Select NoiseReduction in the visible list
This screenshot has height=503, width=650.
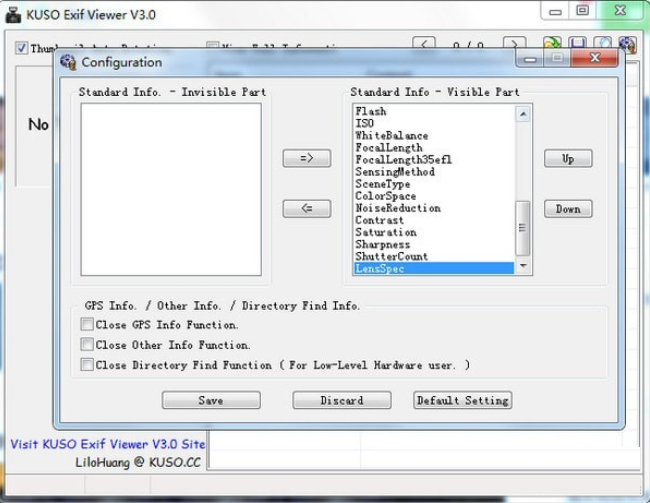click(x=434, y=208)
